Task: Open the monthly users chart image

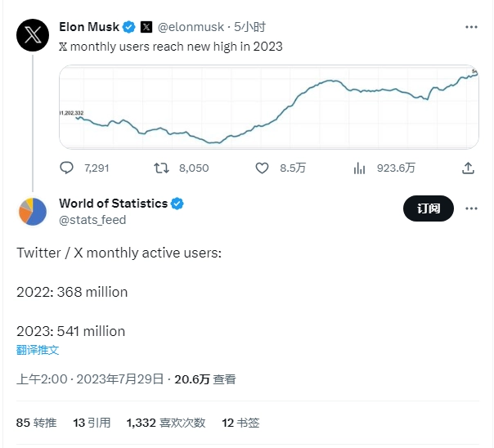Action: pyautogui.click(x=269, y=107)
